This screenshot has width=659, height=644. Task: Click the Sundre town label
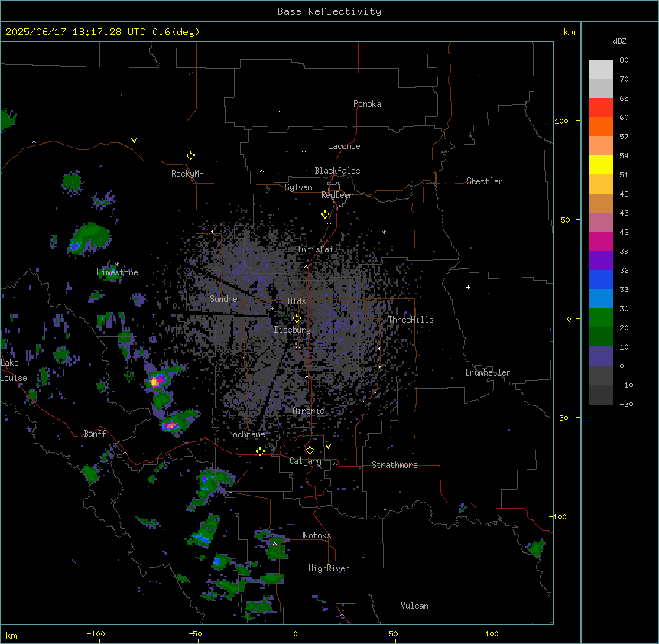coord(223,299)
